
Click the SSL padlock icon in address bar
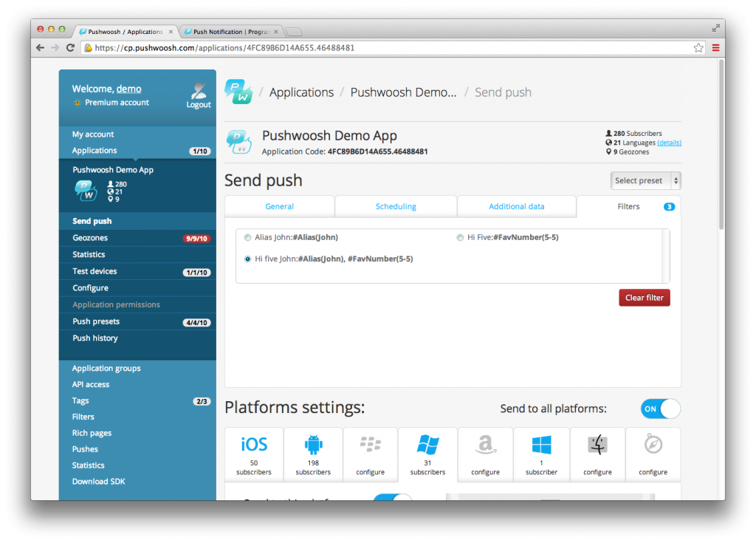click(89, 48)
